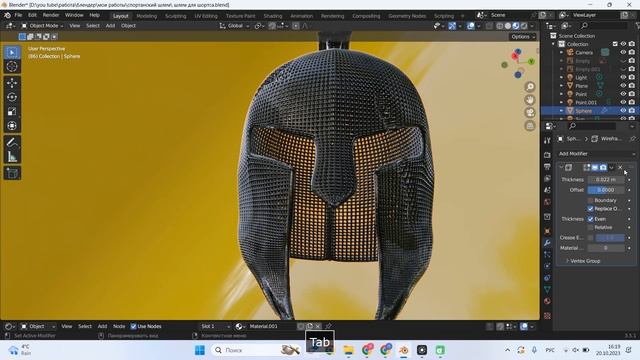Open the Edit menu
The width and height of the screenshot is (640, 360).
pyautogui.click(x=32, y=15)
